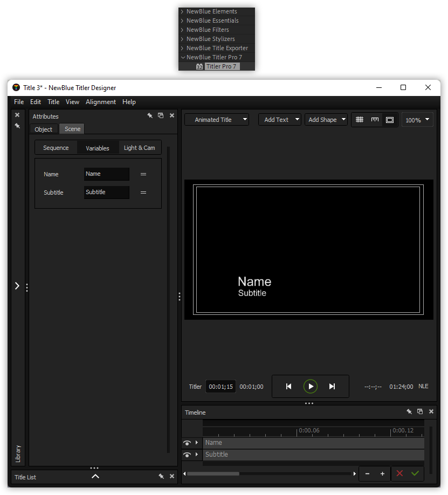Cancel changes with red X

click(x=399, y=473)
